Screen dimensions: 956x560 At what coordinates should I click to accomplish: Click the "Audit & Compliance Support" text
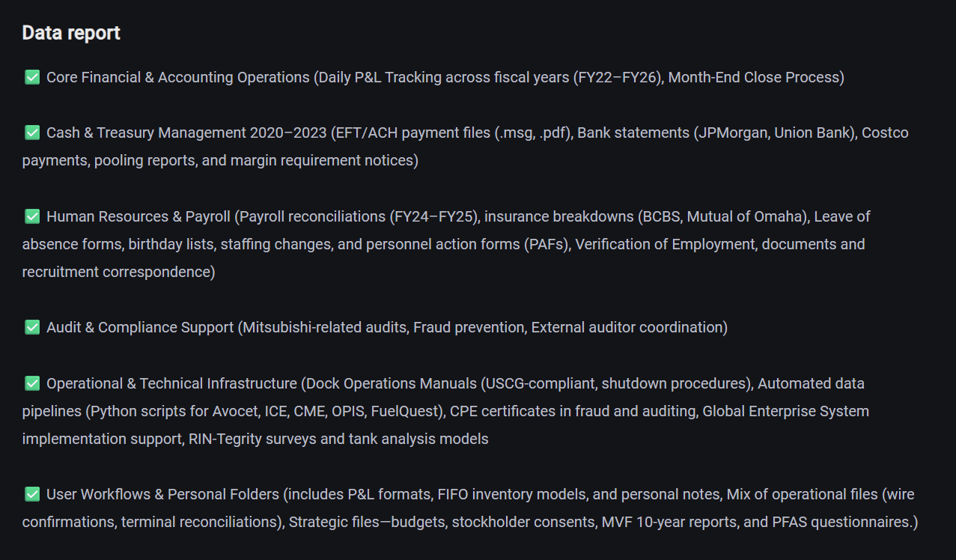point(140,327)
